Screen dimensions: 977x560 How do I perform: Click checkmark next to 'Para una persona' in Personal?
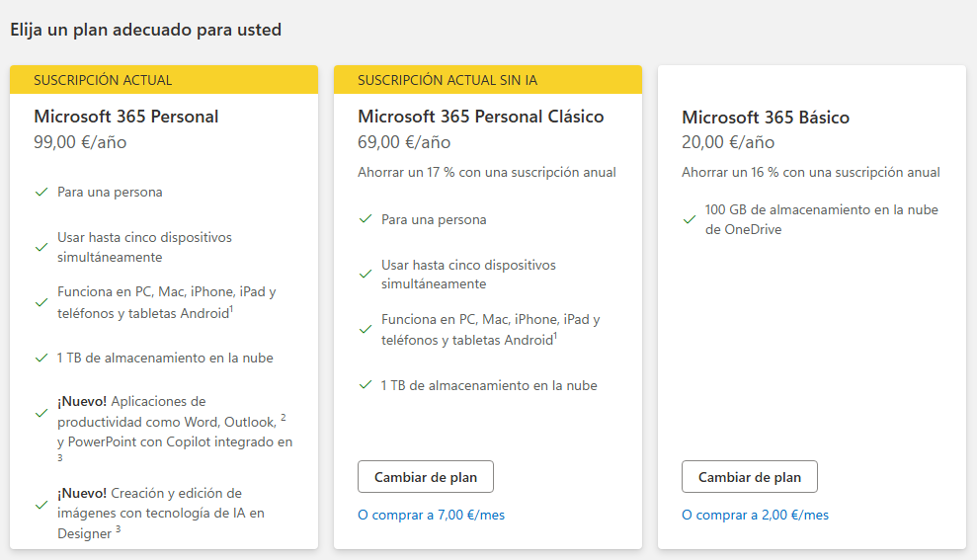tap(41, 192)
